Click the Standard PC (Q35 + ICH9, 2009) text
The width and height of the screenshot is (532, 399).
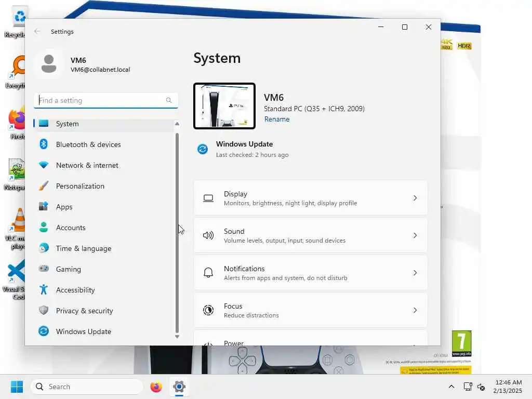coord(314,109)
